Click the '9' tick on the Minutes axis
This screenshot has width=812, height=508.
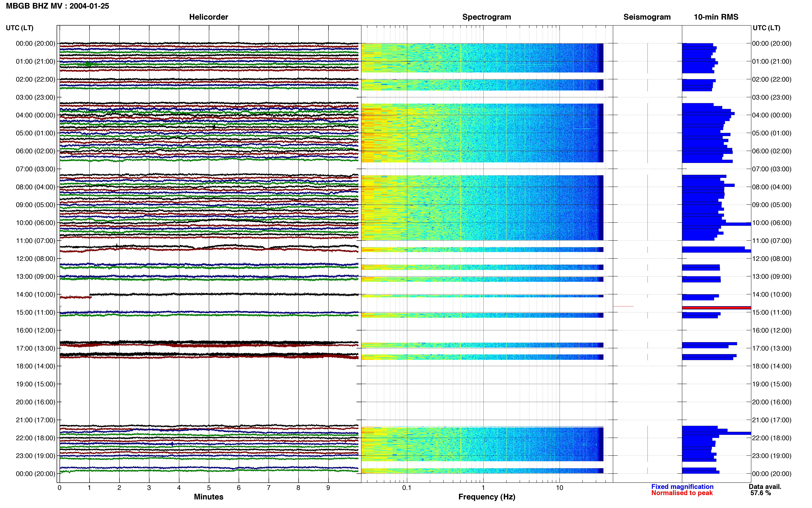click(x=328, y=487)
